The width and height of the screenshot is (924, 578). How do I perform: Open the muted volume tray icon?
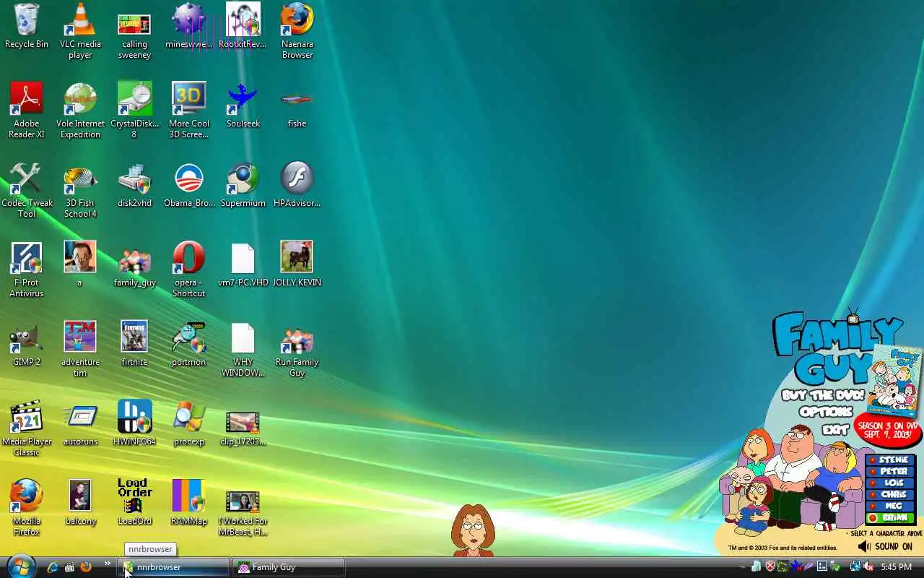click(868, 567)
